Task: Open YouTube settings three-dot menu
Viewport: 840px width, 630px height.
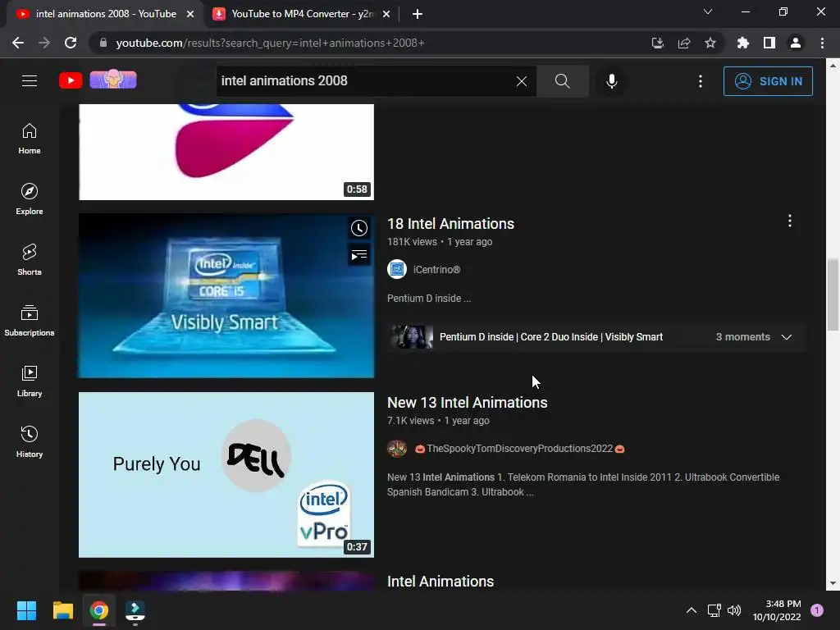Action: (701, 81)
